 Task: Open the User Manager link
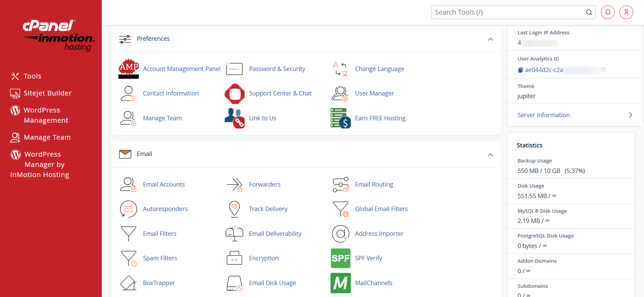[x=375, y=93]
